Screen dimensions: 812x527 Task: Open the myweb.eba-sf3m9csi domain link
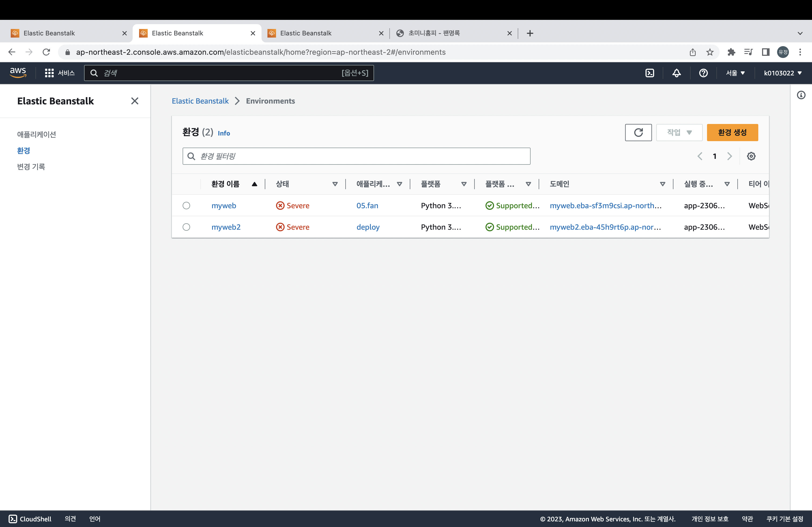(x=606, y=206)
